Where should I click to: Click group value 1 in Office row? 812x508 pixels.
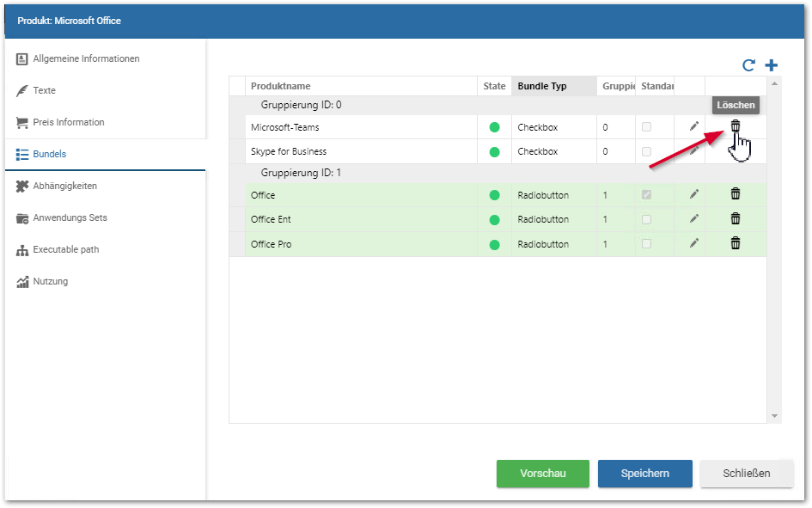(605, 195)
